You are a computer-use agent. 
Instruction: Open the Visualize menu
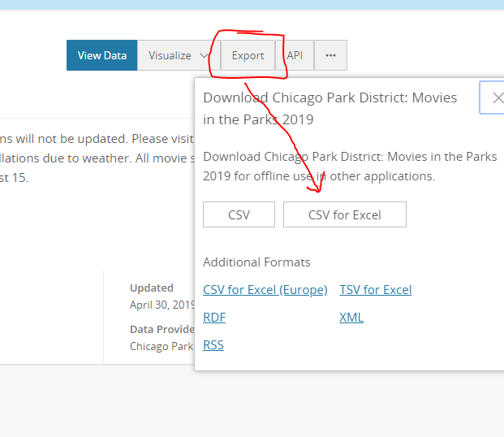pyautogui.click(x=170, y=55)
